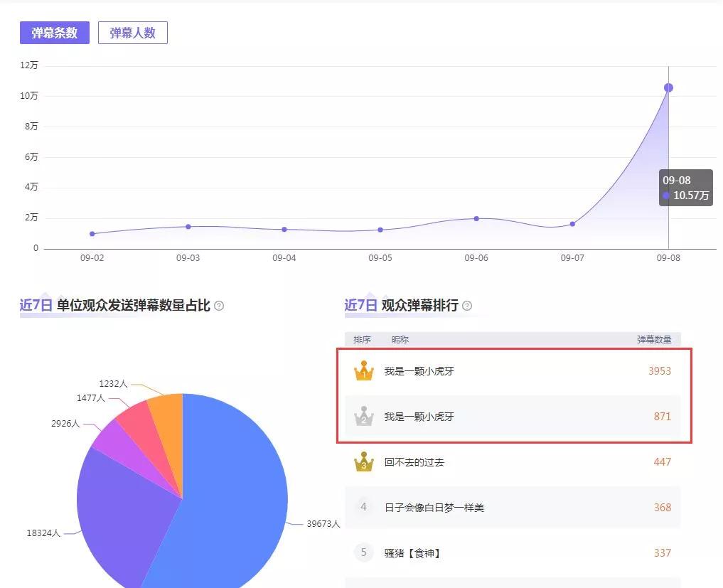The width and height of the screenshot is (723, 588).
Task: Click the silver crown second-place rank icon
Action: (364, 417)
